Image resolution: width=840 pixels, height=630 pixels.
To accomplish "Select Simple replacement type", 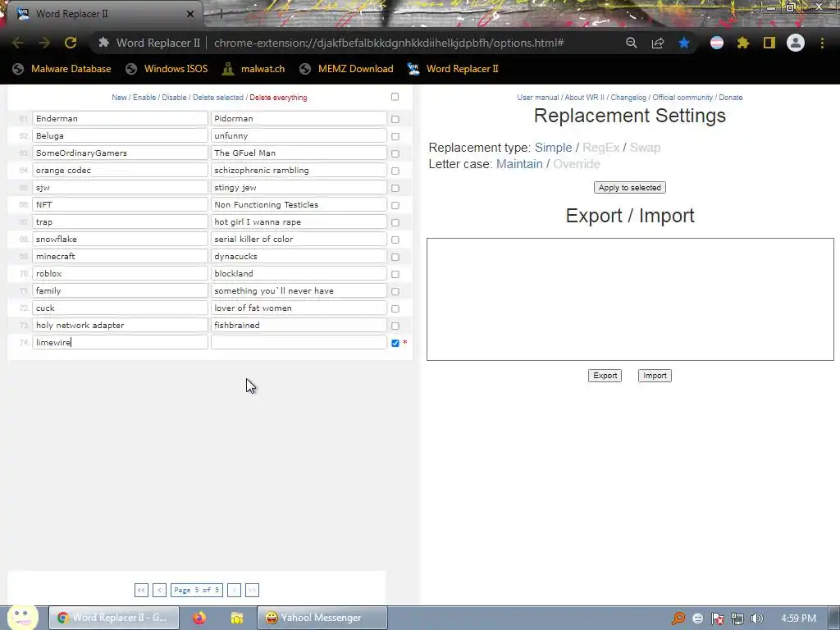I will [x=554, y=148].
